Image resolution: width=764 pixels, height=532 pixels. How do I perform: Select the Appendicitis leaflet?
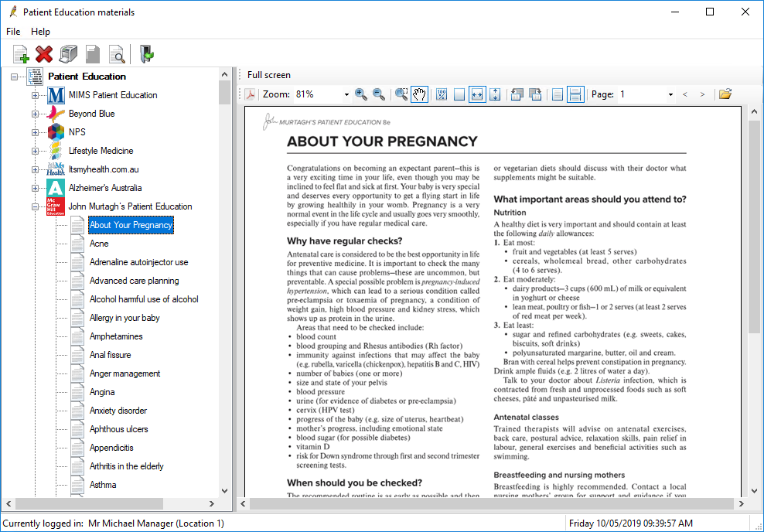click(111, 447)
